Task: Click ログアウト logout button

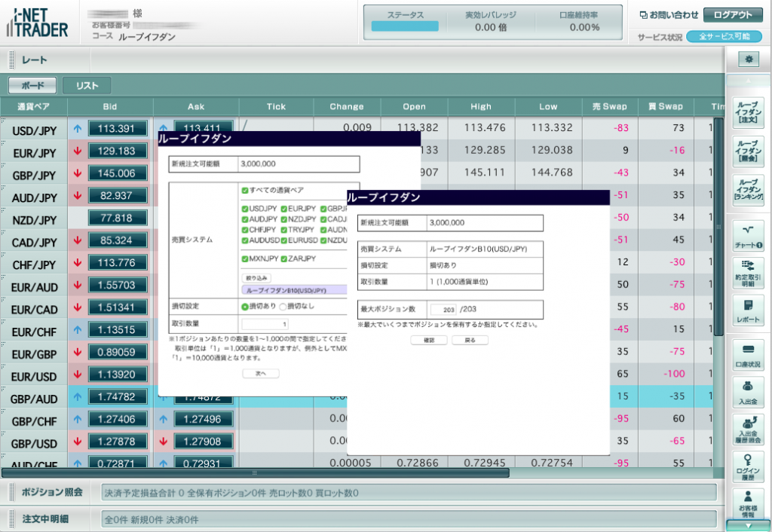Action: (x=733, y=15)
